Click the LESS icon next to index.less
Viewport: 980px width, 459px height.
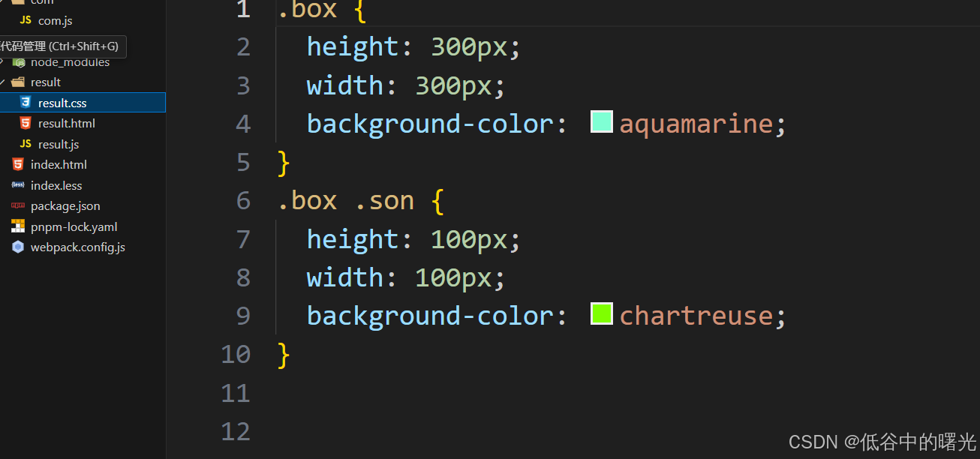click(17, 184)
